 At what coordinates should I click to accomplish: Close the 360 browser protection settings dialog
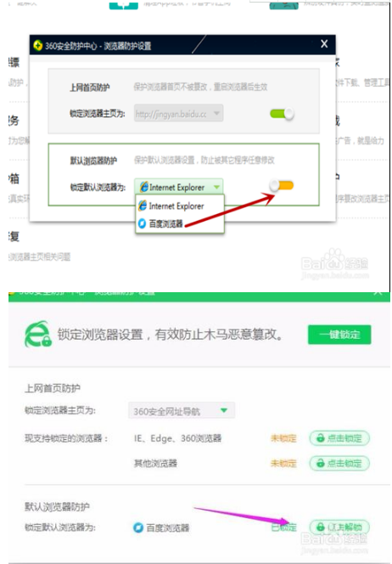[x=324, y=44]
